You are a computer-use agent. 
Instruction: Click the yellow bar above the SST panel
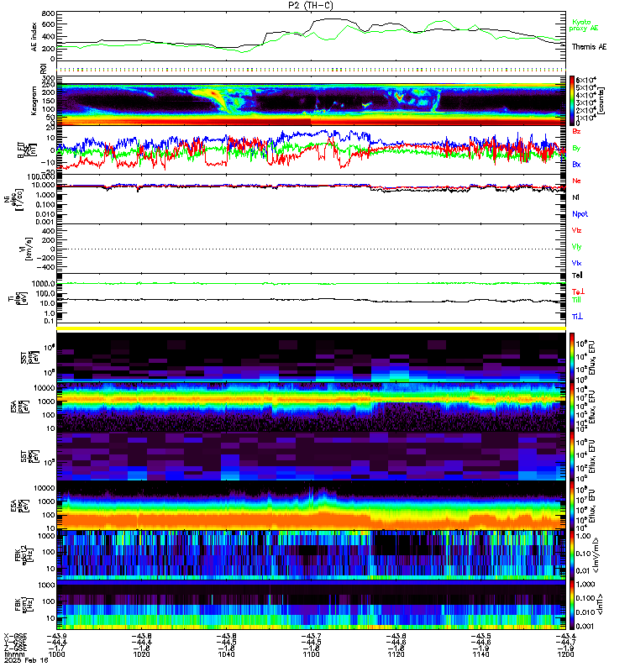pos(311,328)
